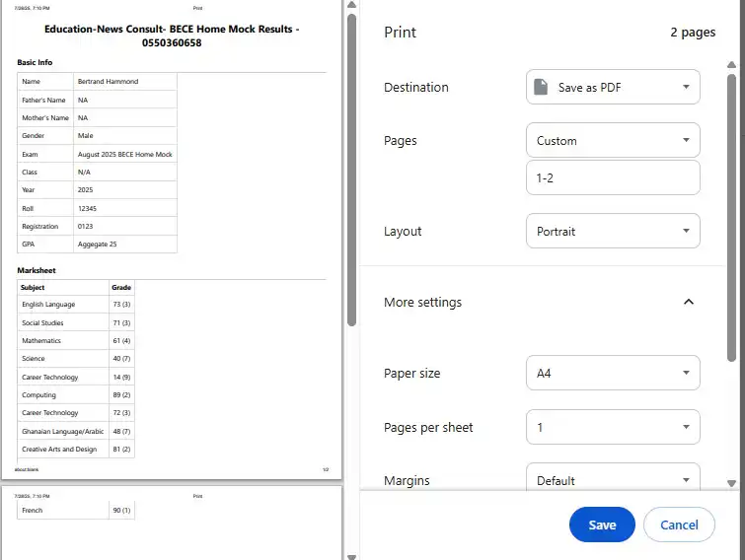Viewport: 745px width, 560px height.
Task: Click the page range field showing 1-2
Action: click(x=612, y=177)
